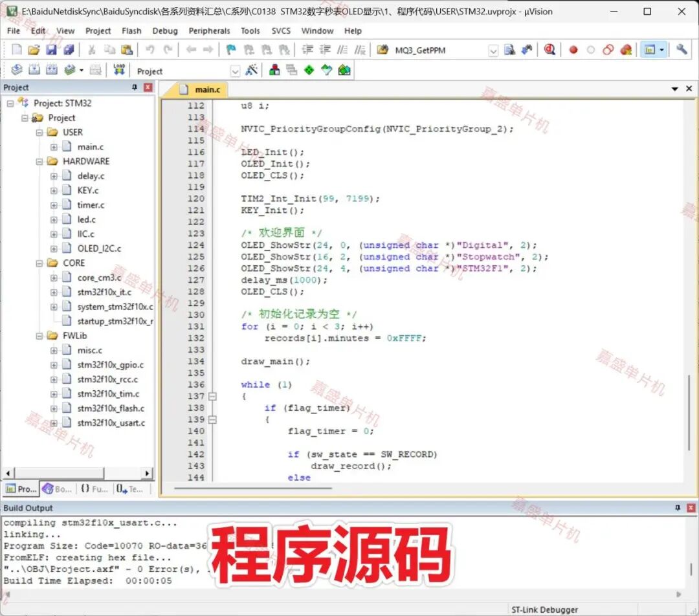Open batch build dropdown arrow
Screen dimensions: 699x616
pyautogui.click(x=81, y=71)
